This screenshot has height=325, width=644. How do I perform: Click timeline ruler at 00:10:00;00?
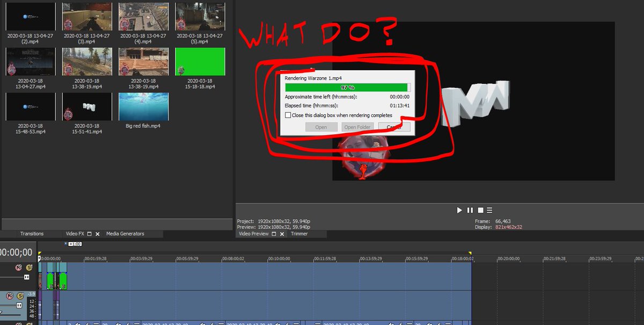(279, 258)
